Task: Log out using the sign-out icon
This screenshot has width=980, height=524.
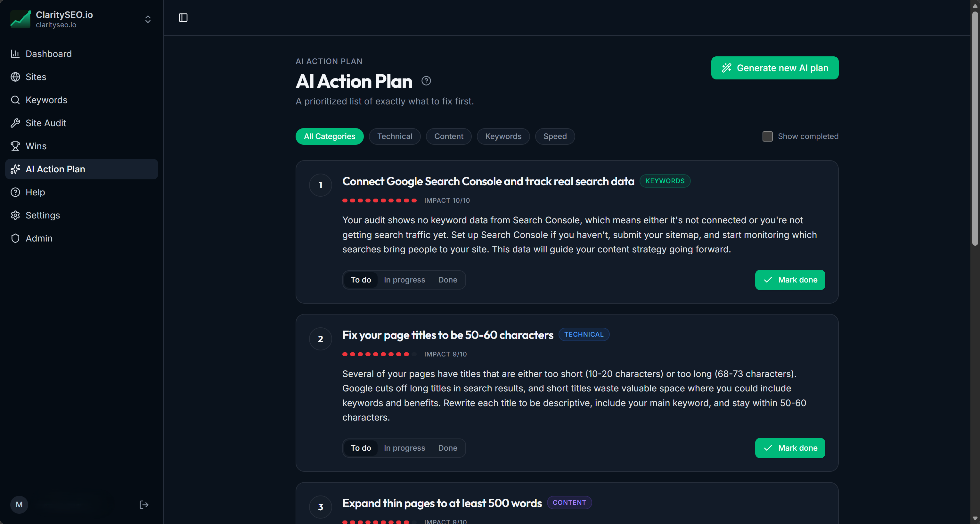Action: click(144, 504)
